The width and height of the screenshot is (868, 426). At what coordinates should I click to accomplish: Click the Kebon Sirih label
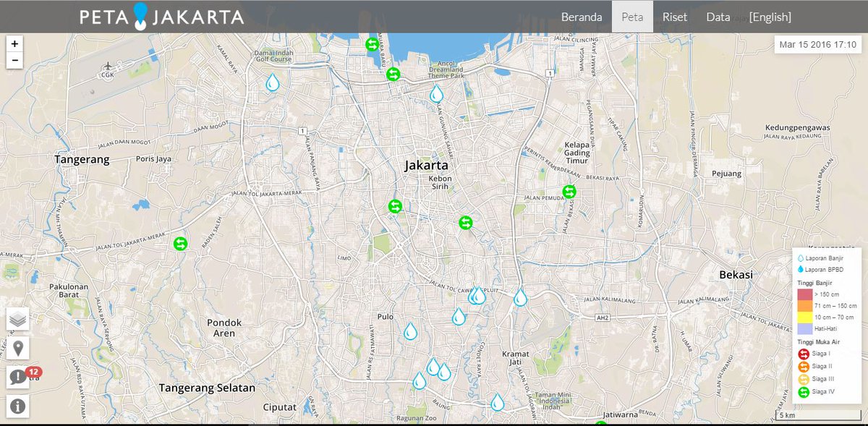(x=439, y=182)
